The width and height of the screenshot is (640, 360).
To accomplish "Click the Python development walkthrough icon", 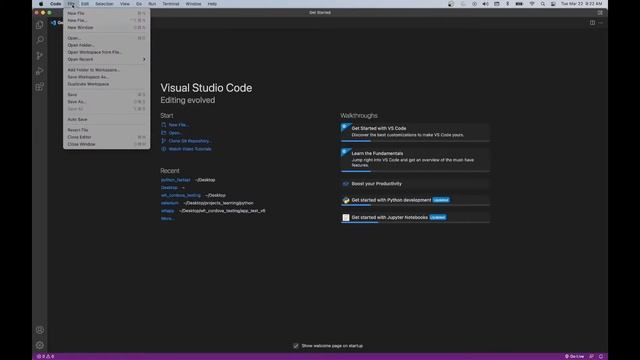I will click(346, 200).
